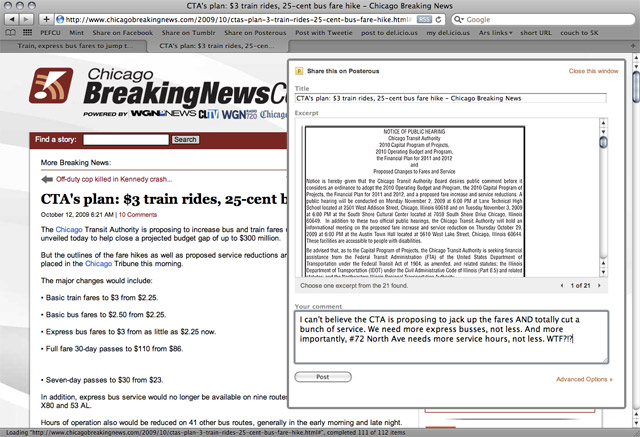Screen dimensions: 640x437
Task: Open my del.icio.us bookmark
Action: [x=448, y=33]
